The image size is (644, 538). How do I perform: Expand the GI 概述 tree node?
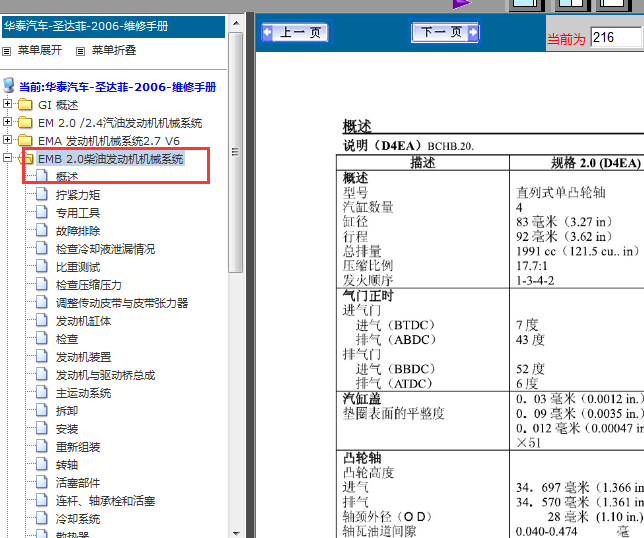coord(7,104)
